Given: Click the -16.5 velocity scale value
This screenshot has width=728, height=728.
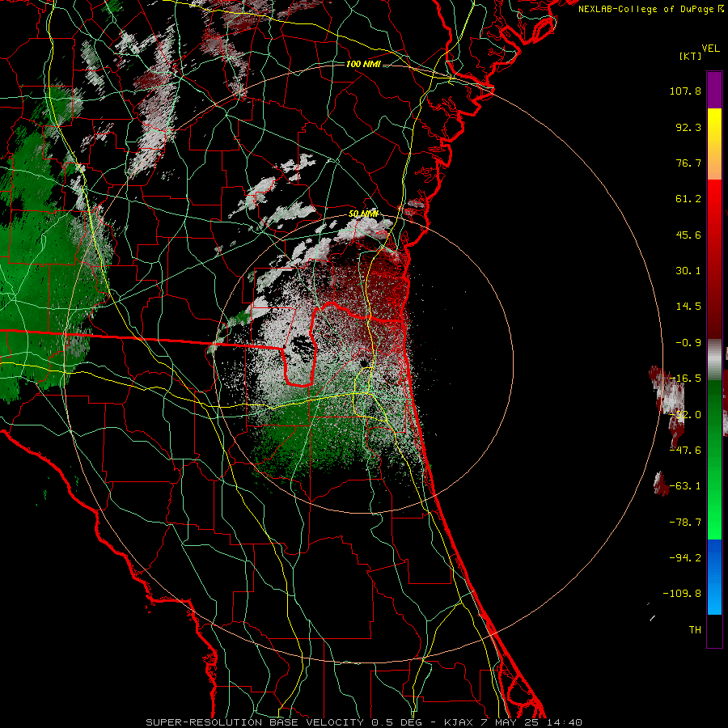Looking at the screenshot, I should point(685,379).
